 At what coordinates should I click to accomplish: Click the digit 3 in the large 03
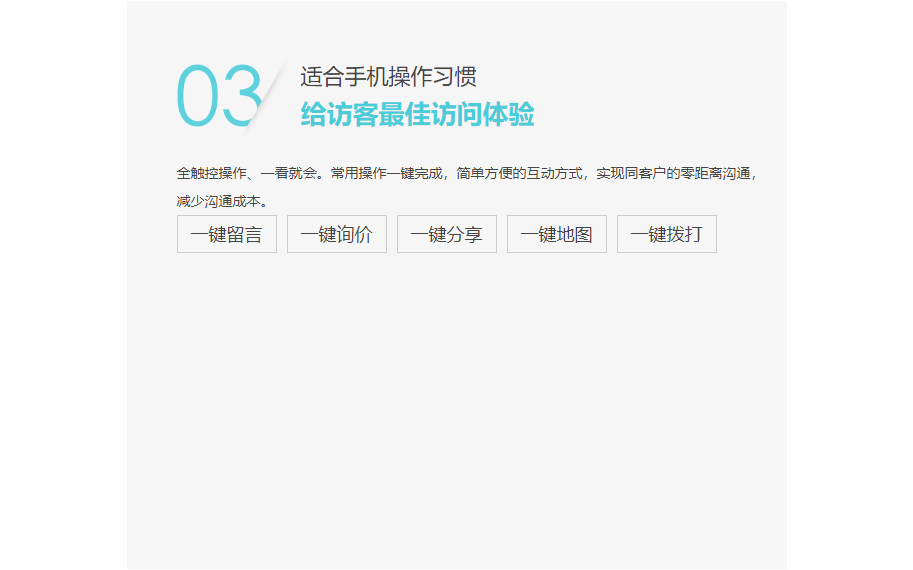240,97
